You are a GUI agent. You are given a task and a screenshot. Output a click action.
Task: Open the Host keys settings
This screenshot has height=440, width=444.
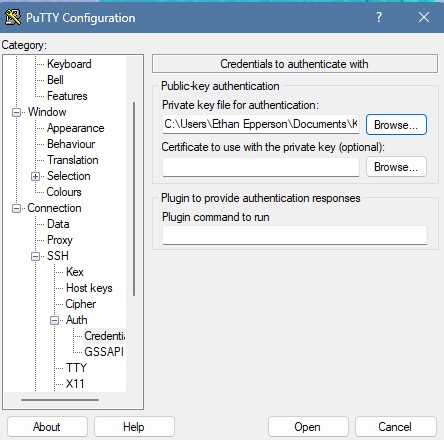click(x=89, y=288)
